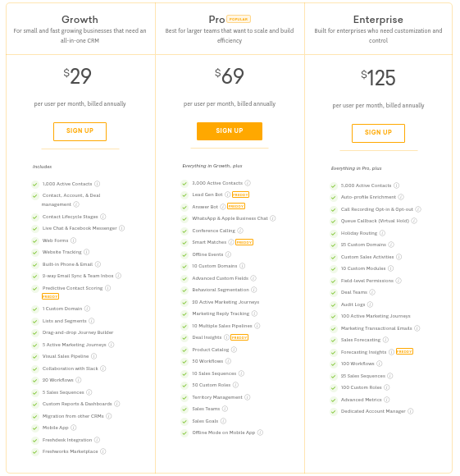This screenshot has height=476, width=460.
Task: Click the Popular badge next to Pro
Action: coord(239,19)
